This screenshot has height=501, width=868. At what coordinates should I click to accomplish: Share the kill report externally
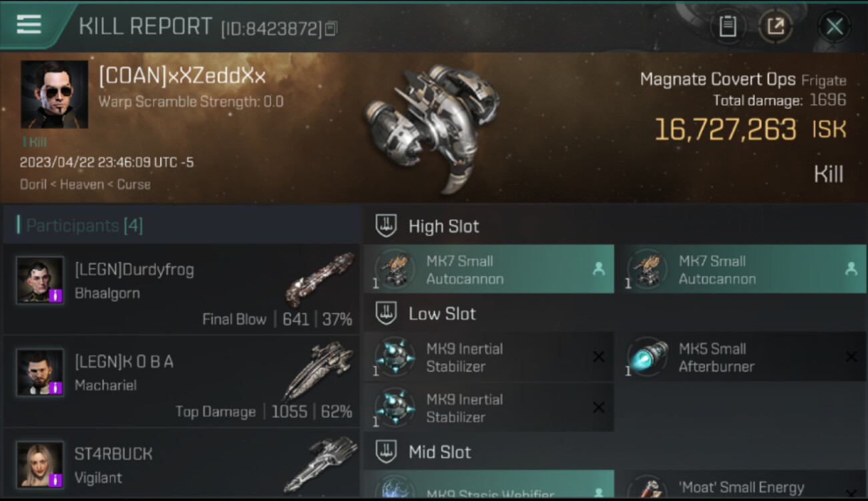click(x=775, y=26)
